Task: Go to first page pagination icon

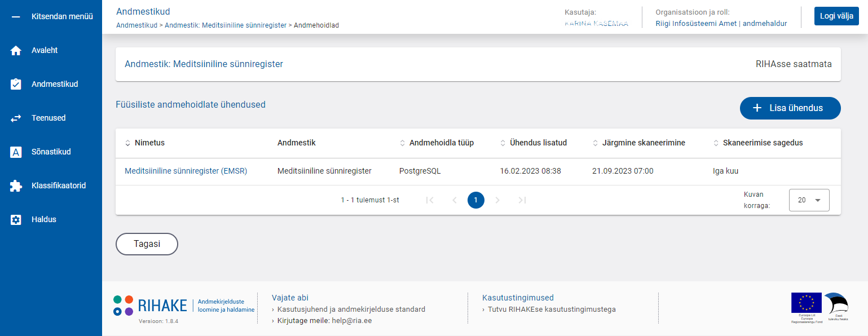Action: 430,200
